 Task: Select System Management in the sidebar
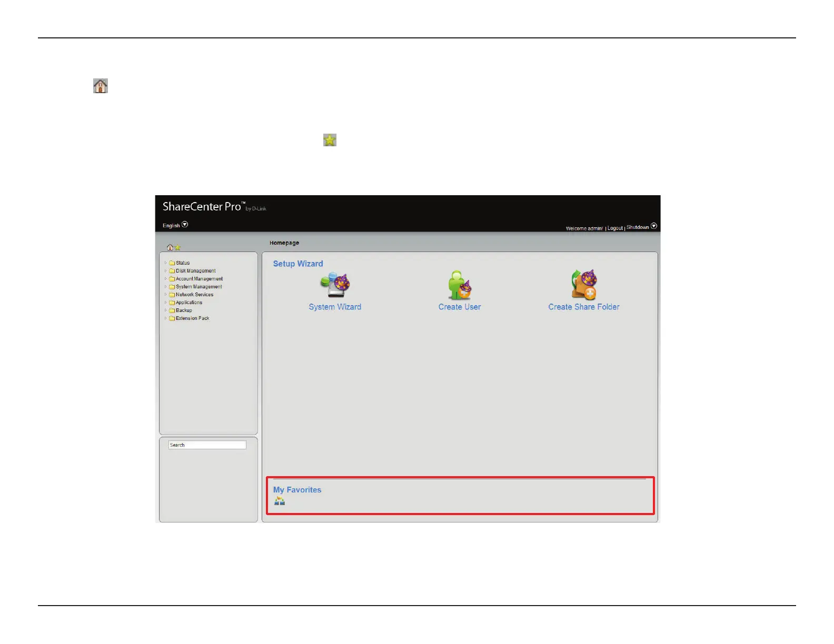pos(198,287)
